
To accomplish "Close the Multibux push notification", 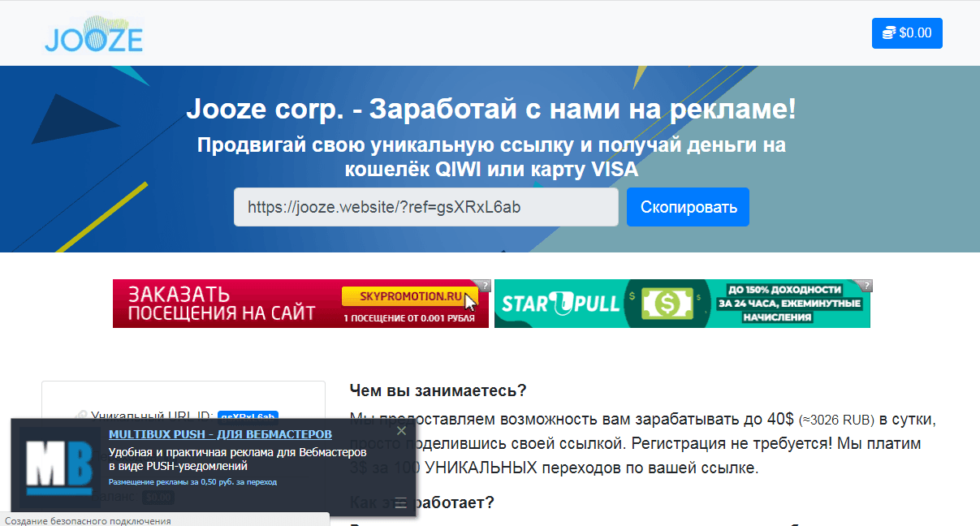I will click(401, 431).
